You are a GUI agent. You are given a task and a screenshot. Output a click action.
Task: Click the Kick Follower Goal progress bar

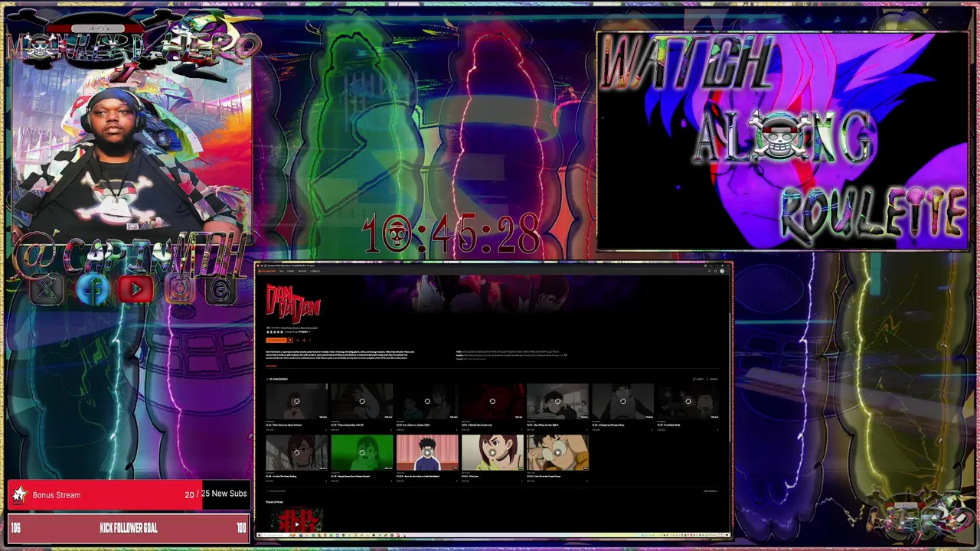click(x=128, y=528)
